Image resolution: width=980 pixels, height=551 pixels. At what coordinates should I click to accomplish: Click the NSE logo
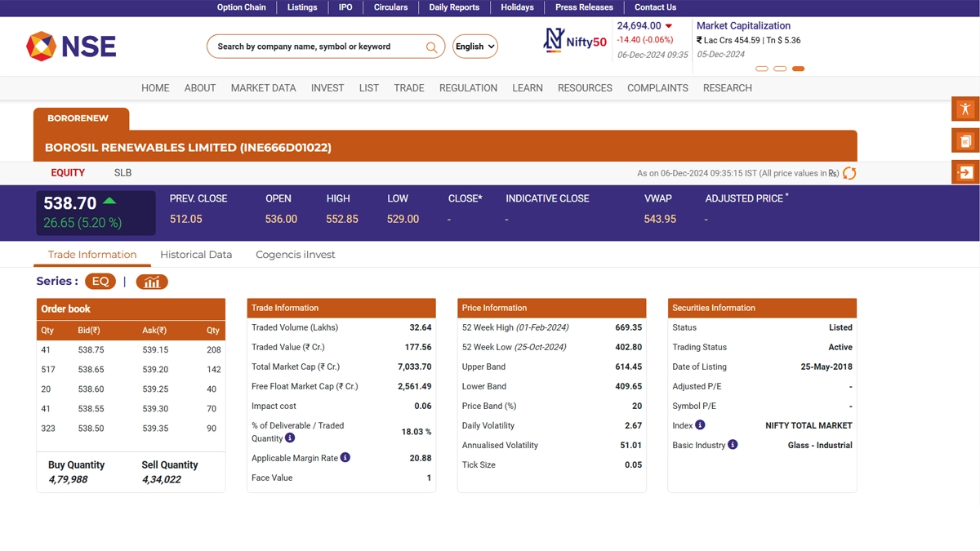click(x=71, y=47)
